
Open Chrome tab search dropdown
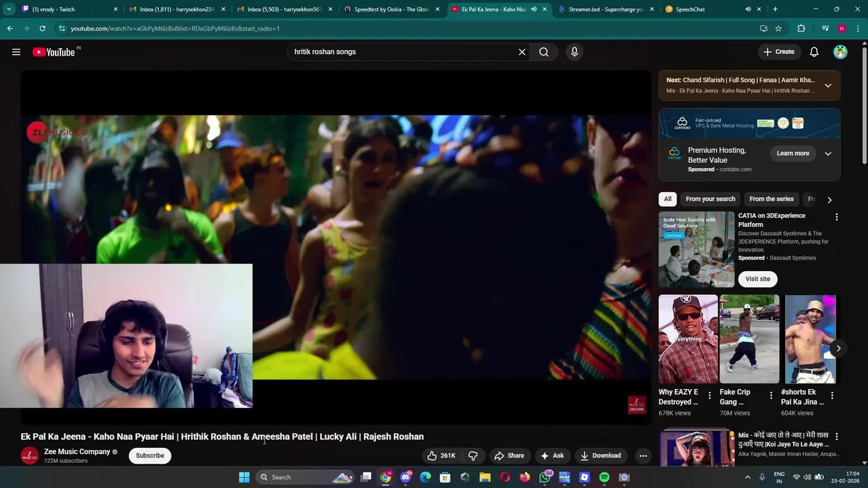coord(9,9)
